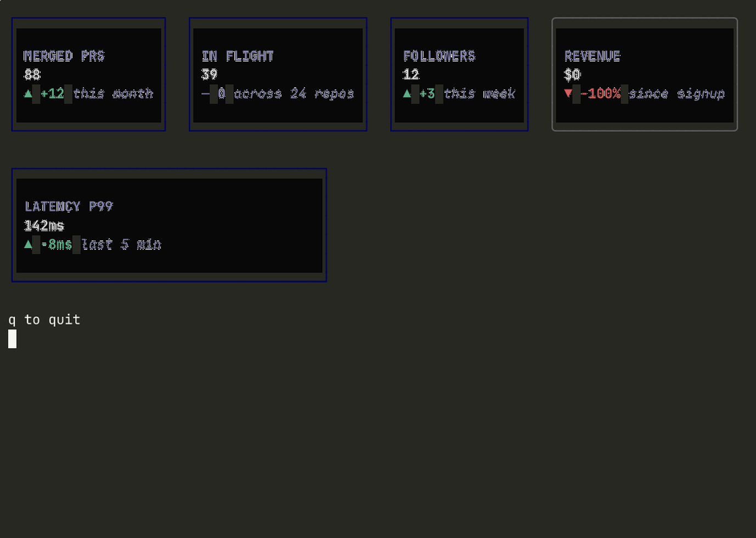
Task: Click the '-8ms' delta value
Action: point(57,244)
